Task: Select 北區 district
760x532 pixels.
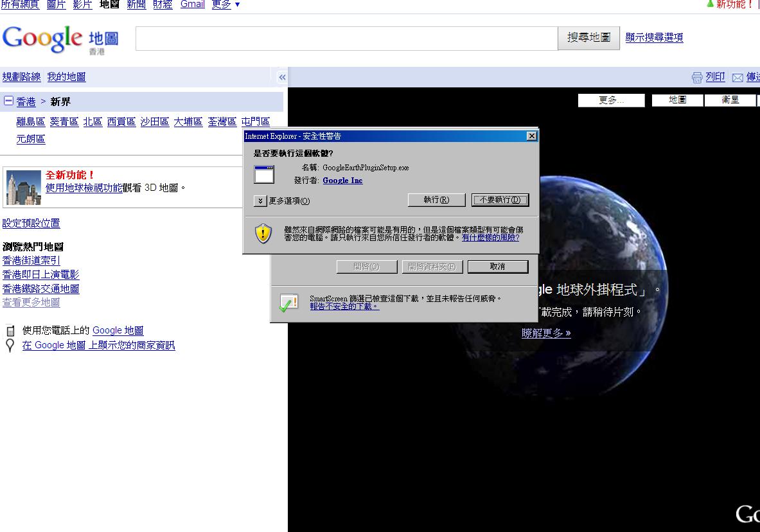Action: click(x=93, y=121)
